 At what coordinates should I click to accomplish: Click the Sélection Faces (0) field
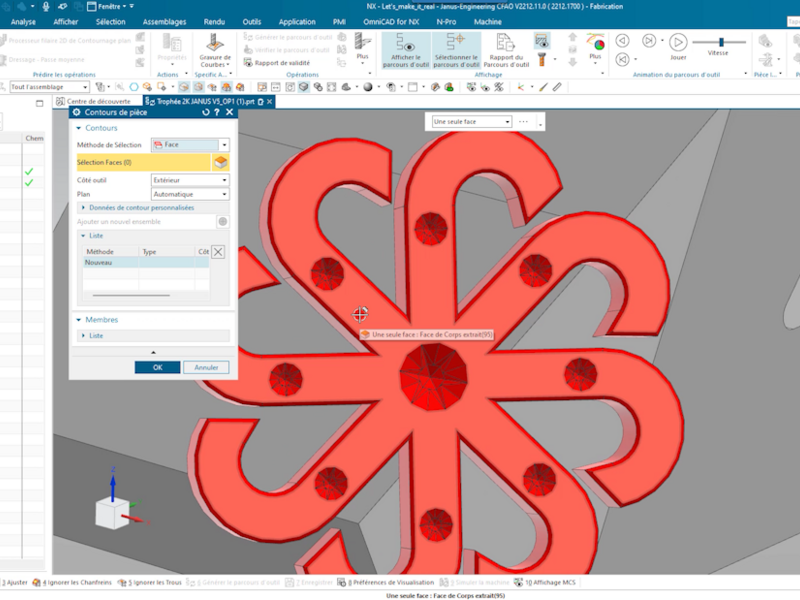coord(143,162)
